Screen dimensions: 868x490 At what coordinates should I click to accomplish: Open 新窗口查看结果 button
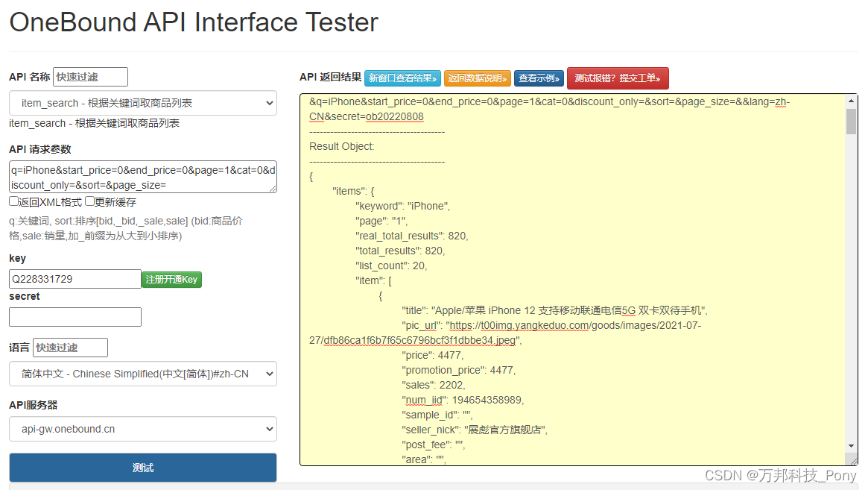402,78
